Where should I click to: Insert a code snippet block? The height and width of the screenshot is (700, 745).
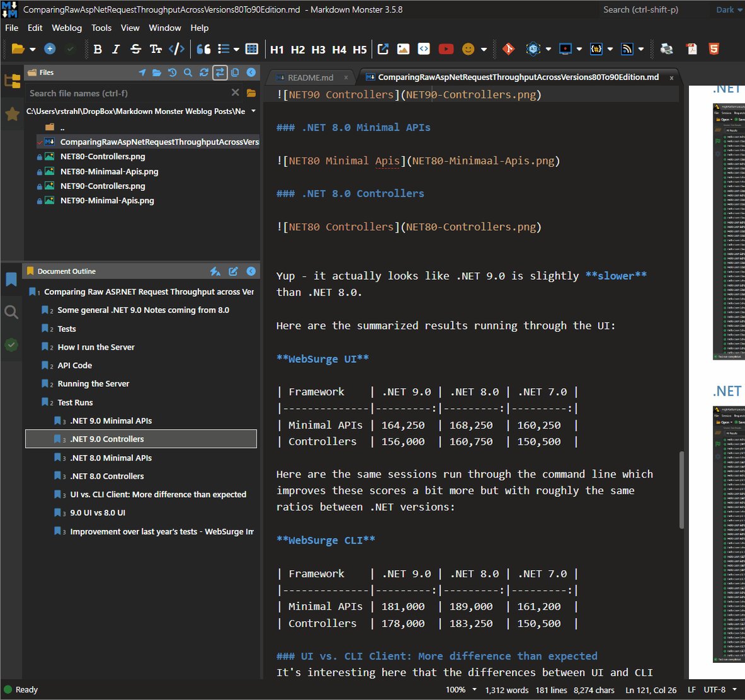[424, 49]
